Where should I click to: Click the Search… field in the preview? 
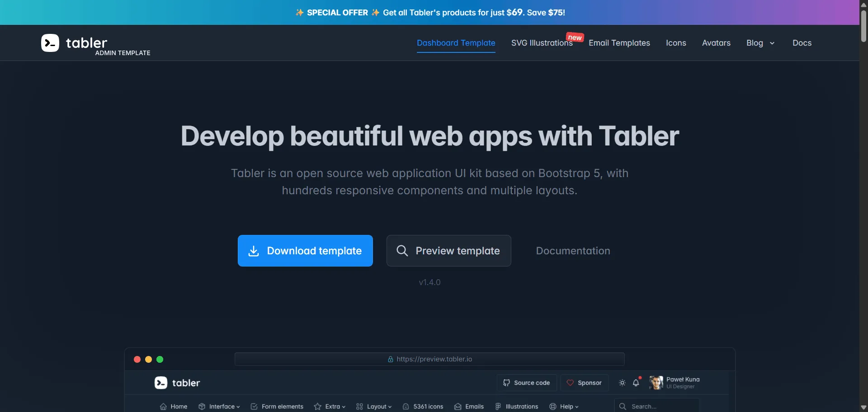click(657, 407)
